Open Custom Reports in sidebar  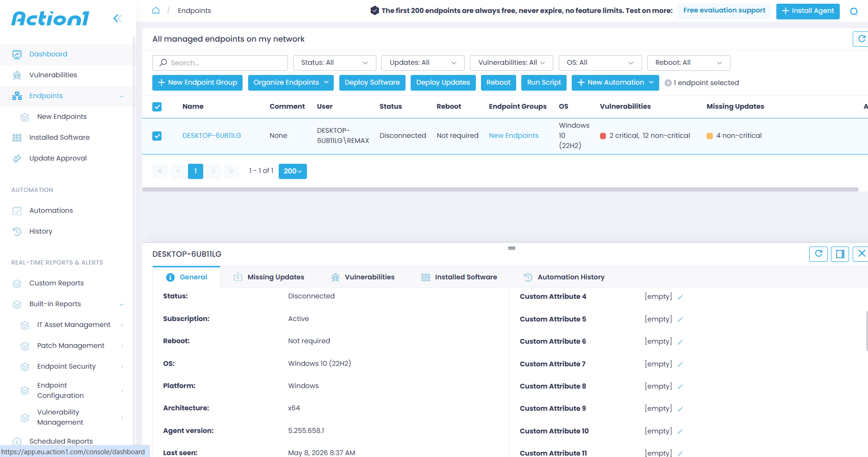[56, 283]
